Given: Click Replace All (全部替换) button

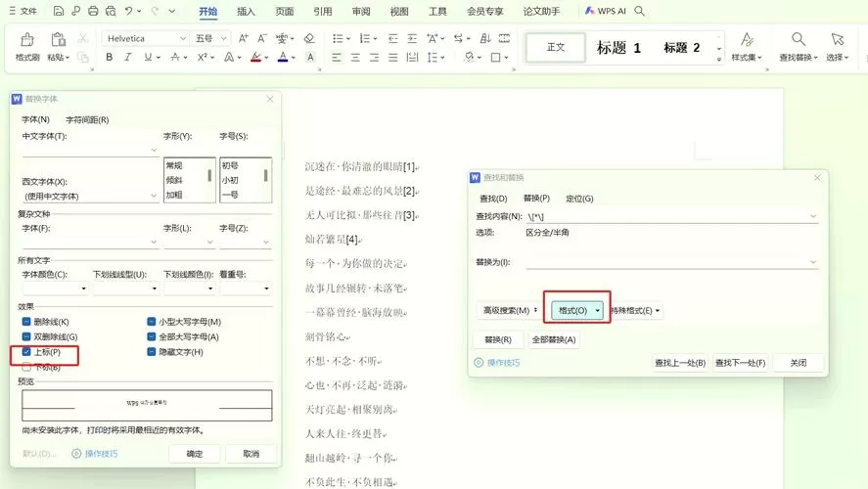Looking at the screenshot, I should point(554,339).
